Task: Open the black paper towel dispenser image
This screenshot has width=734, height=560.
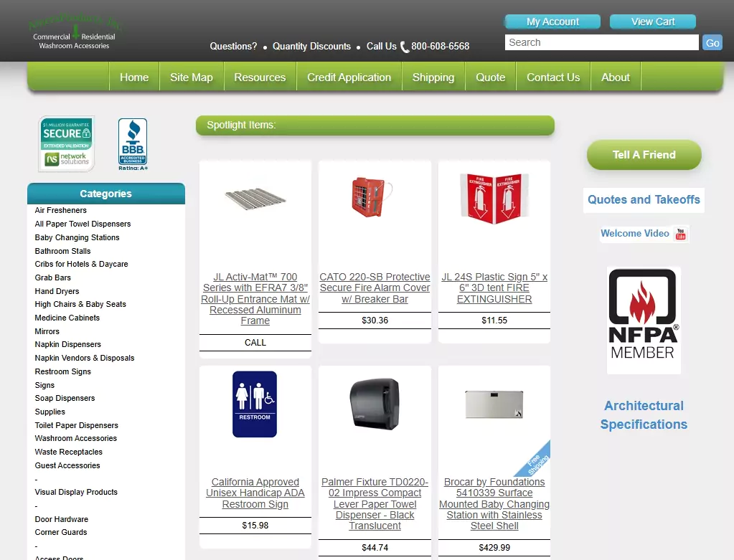Action: (375, 404)
